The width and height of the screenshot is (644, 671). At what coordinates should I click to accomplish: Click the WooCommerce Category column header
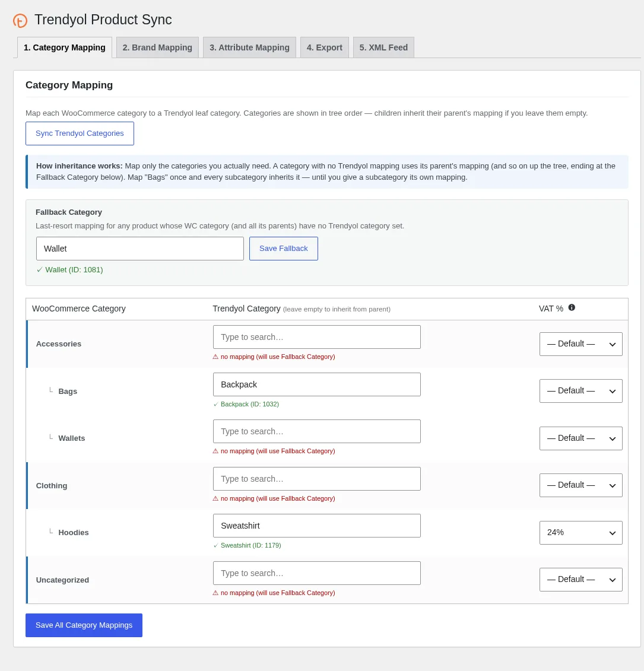79,309
